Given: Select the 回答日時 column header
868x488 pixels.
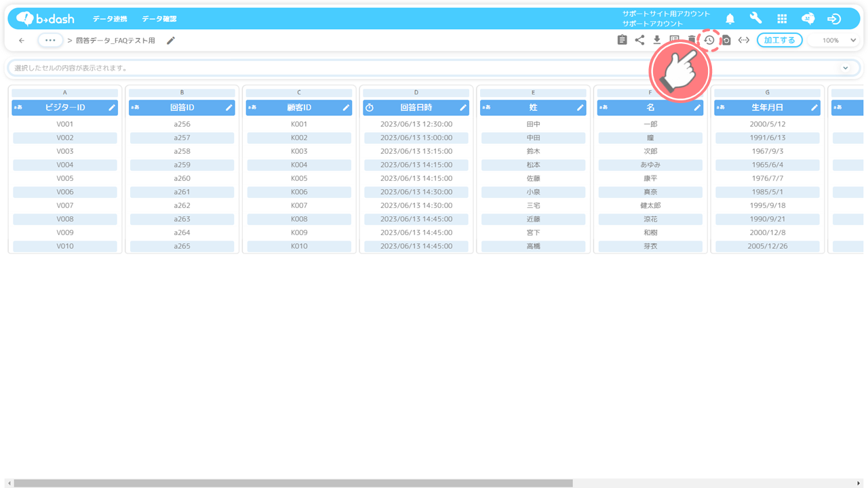Looking at the screenshot, I should pos(416,107).
